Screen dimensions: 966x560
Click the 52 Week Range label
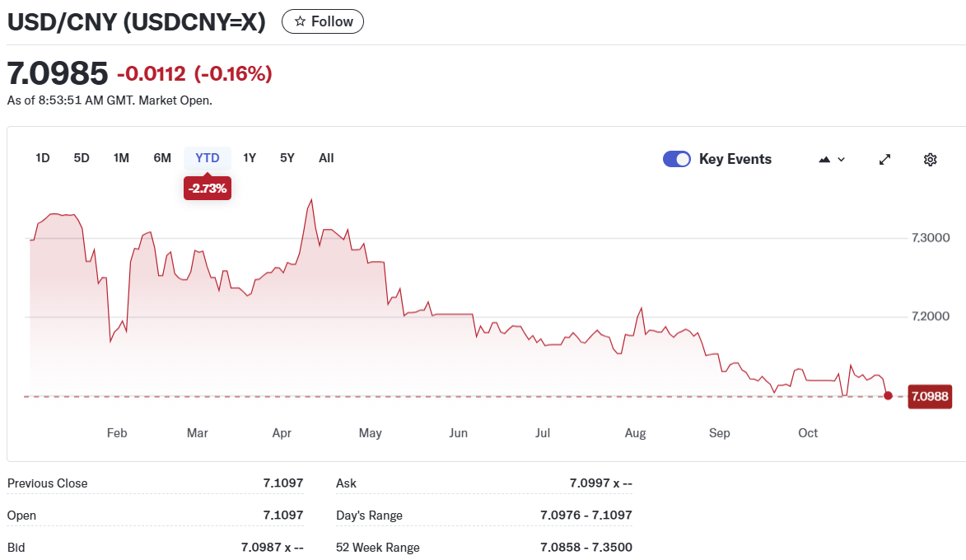pos(377,548)
